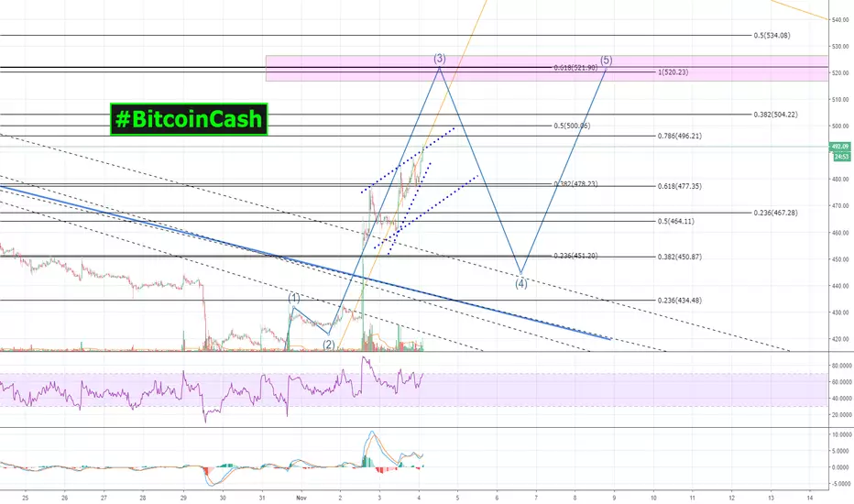Image resolution: width=854 pixels, height=504 pixels.
Task: Click 540.00 on the price scale
Action: (840, 19)
